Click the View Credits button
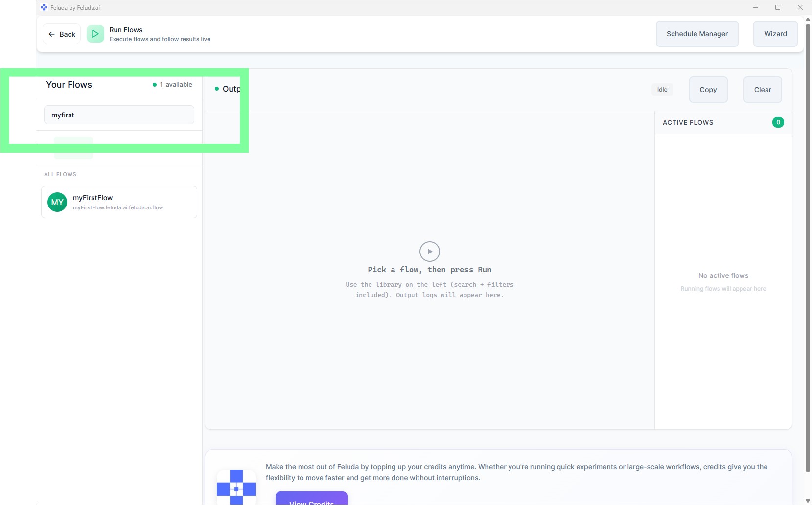Viewport: 812px width, 505px height. (x=311, y=501)
